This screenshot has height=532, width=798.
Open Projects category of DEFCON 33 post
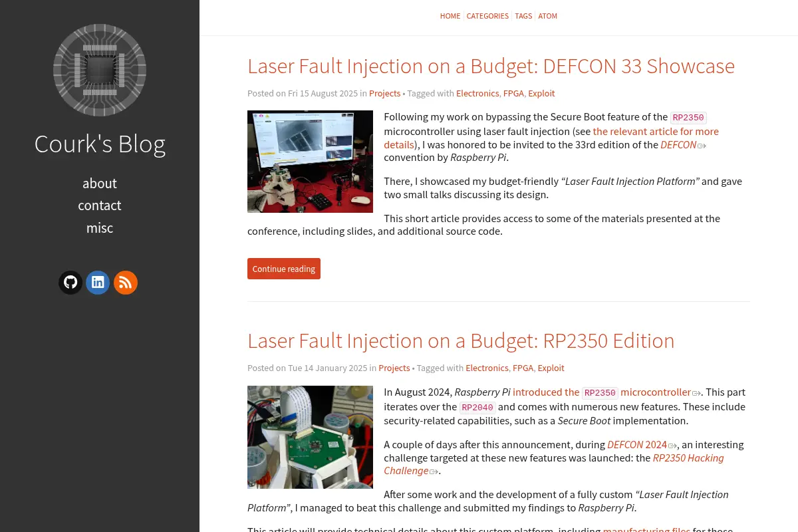pos(385,94)
